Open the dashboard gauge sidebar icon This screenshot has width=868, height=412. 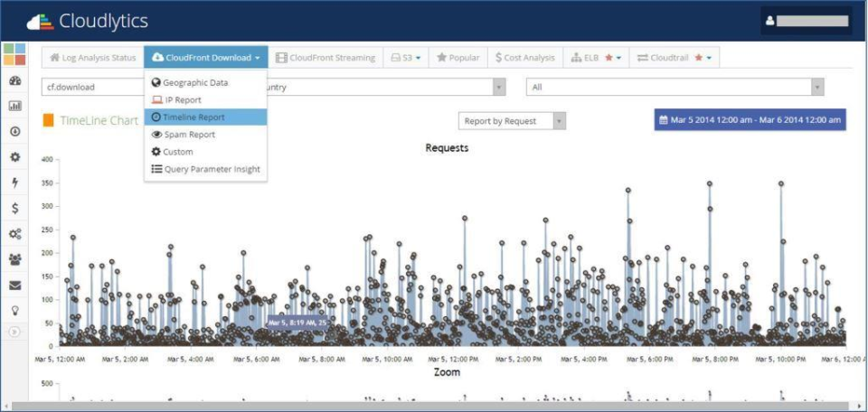[x=15, y=80]
